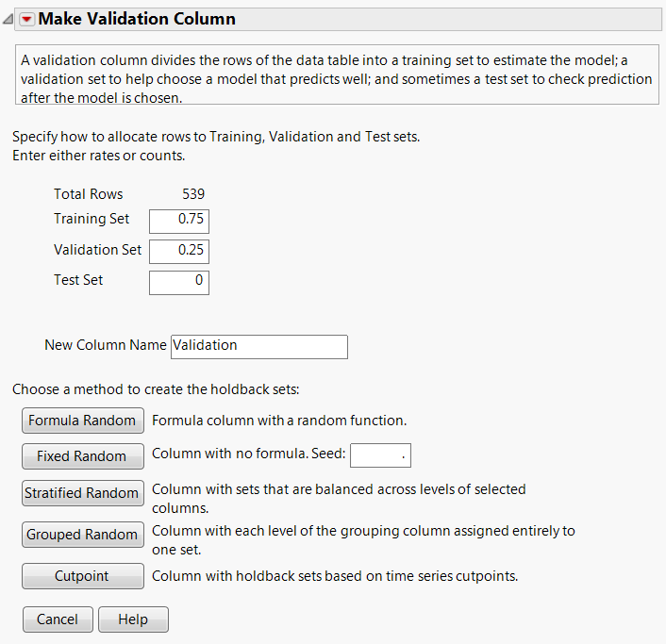Click the Validation Set rate field
This screenshot has width=666, height=644.
[x=179, y=252]
